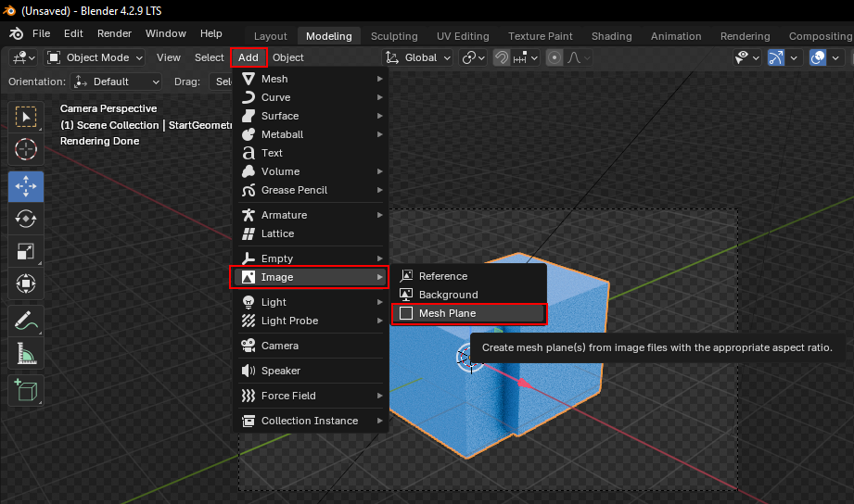Select the Measure tool
The image size is (854, 504).
tap(26, 354)
